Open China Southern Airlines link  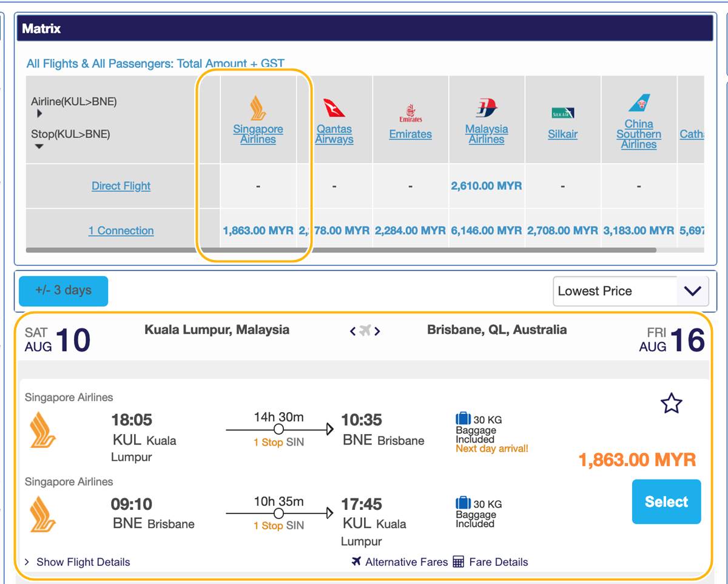pos(639,134)
